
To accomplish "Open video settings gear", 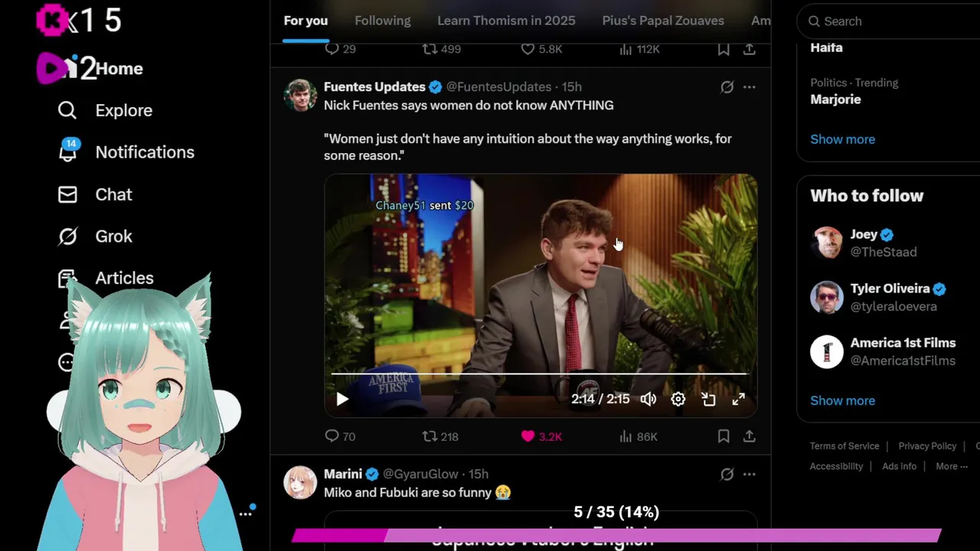I will coord(678,399).
